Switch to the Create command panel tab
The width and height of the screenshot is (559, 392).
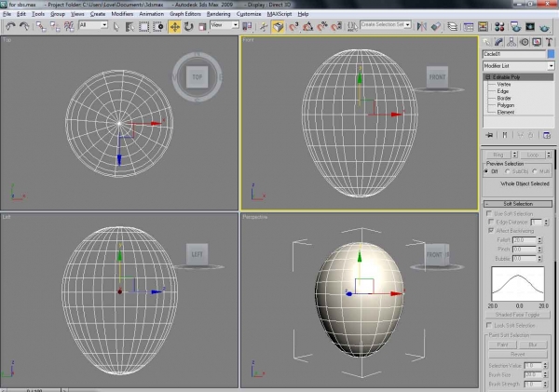pyautogui.click(x=486, y=42)
